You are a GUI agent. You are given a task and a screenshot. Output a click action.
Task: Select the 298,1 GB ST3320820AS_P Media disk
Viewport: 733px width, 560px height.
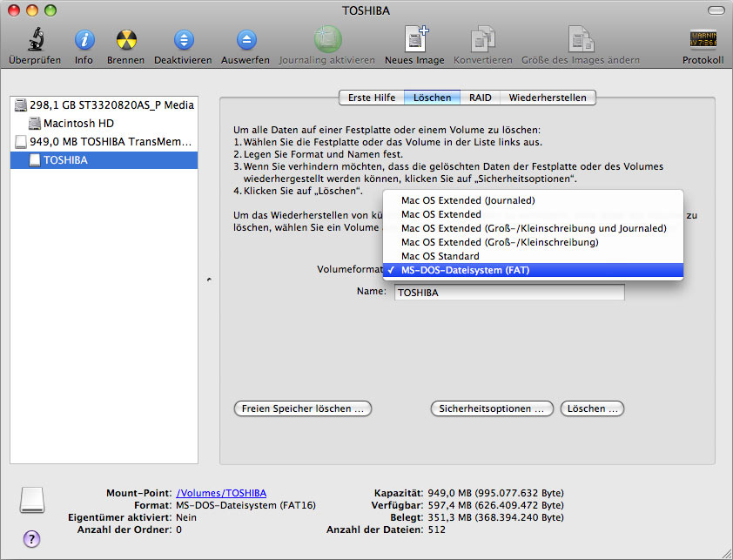(x=104, y=105)
